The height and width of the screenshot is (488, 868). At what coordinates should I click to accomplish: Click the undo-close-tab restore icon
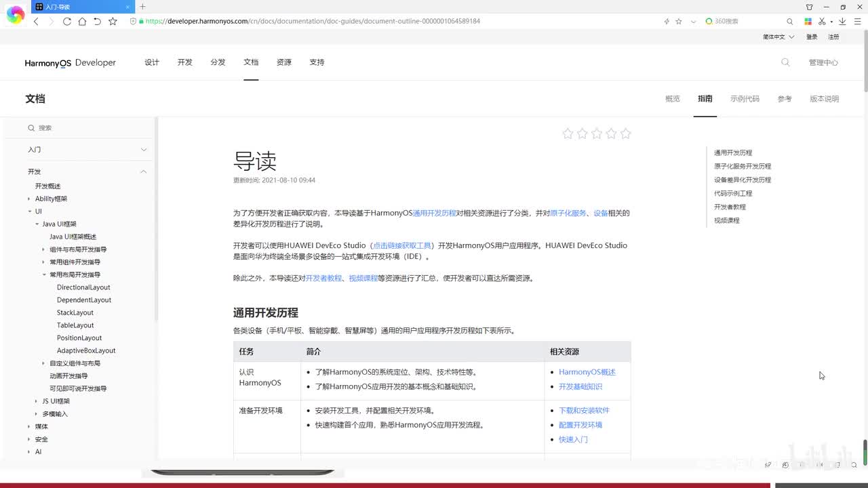click(x=97, y=21)
